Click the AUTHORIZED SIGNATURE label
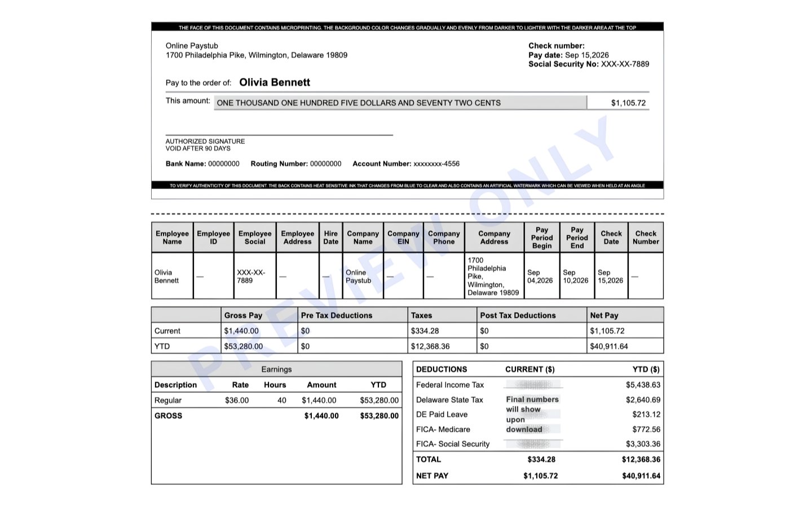Viewport: 812px width, 508px height. (x=205, y=141)
